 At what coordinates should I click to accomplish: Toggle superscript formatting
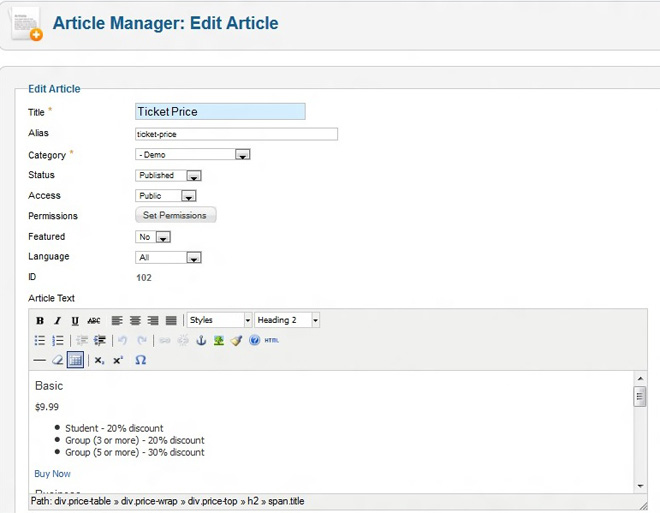coord(118,360)
